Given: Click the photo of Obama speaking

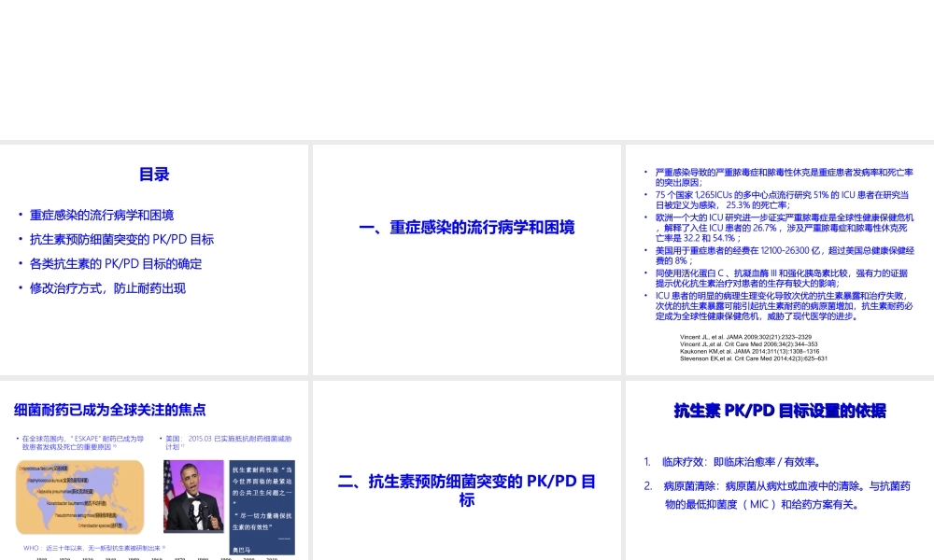Looking at the screenshot, I should click(x=193, y=497).
